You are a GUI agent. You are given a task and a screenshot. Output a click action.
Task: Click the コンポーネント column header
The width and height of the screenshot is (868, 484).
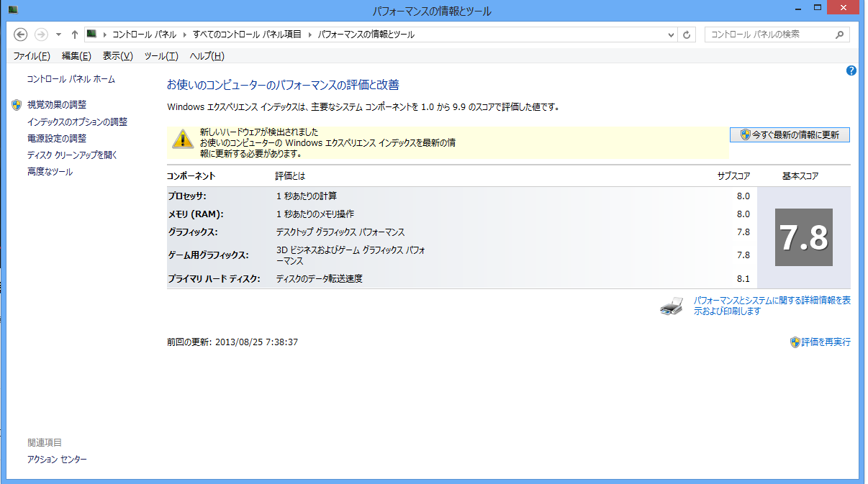(191, 176)
